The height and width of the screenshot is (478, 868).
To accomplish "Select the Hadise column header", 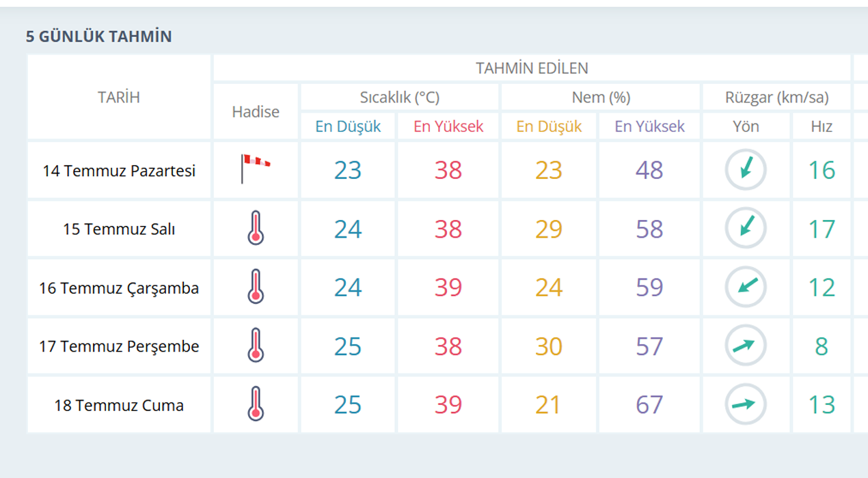I will click(256, 112).
